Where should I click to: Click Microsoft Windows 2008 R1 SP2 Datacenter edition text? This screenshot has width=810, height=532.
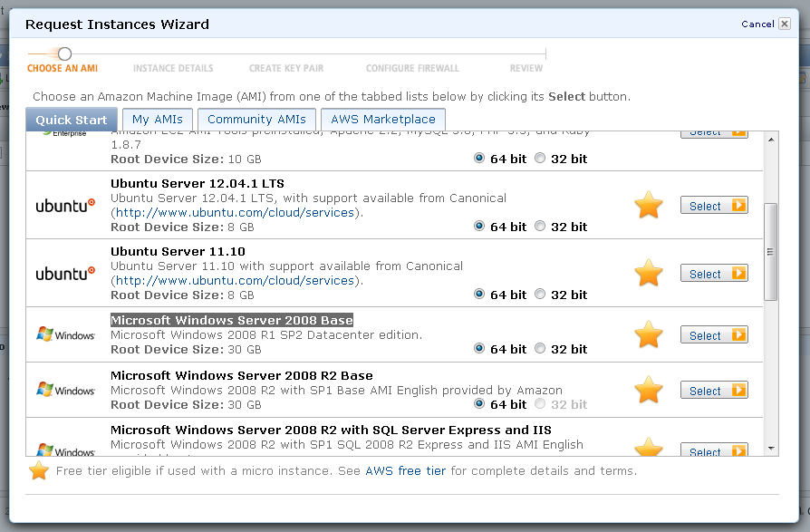(x=266, y=334)
